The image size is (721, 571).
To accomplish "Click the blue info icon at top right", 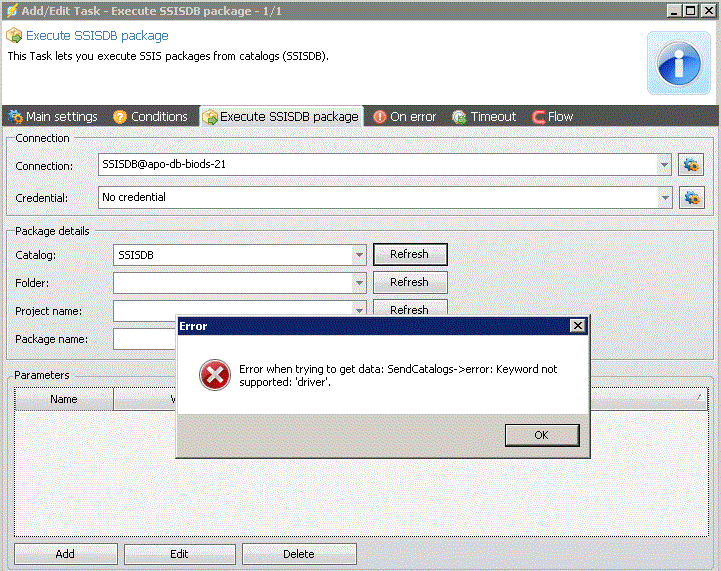I will 679,62.
